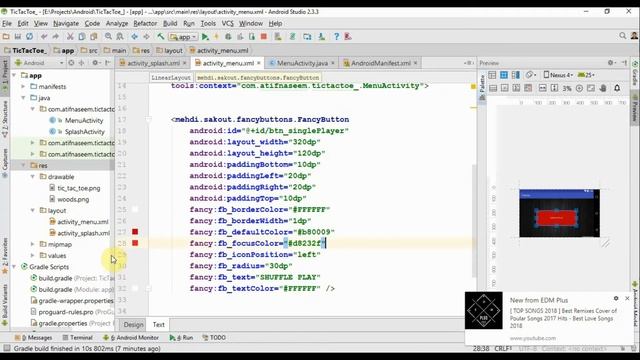Viewport: 640px width, 360px height.
Task: Click the Project panel gear icon
Action: pyautogui.click(x=95, y=63)
